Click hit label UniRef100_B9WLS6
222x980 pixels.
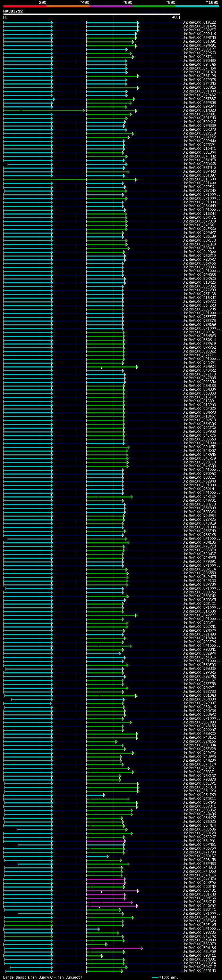click(199, 947)
